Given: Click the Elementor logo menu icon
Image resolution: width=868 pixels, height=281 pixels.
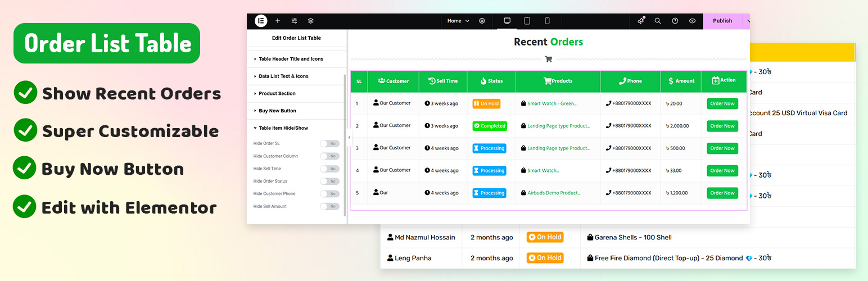Looking at the screenshot, I should 261,21.
